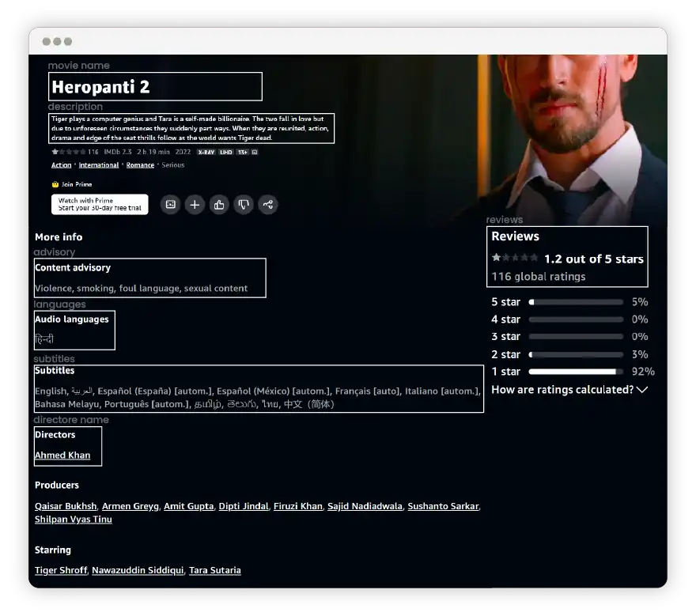Open producer Armen Greyg link
The width and height of the screenshot is (696, 616).
coord(130,506)
